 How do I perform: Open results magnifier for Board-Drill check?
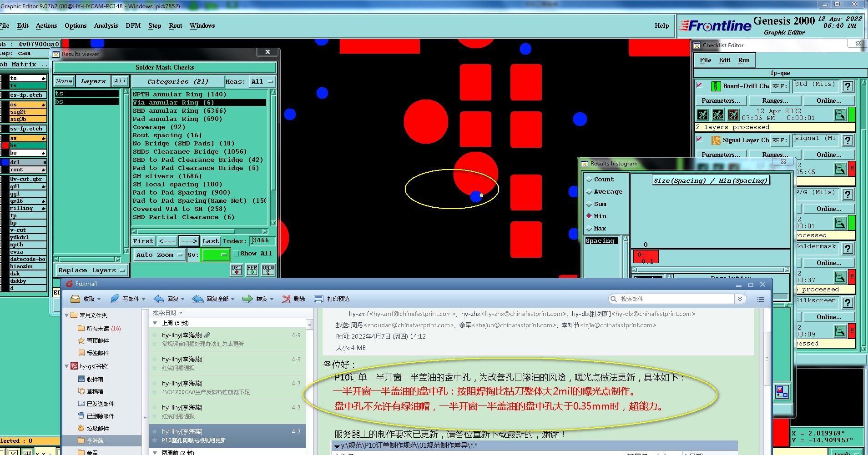(x=840, y=115)
